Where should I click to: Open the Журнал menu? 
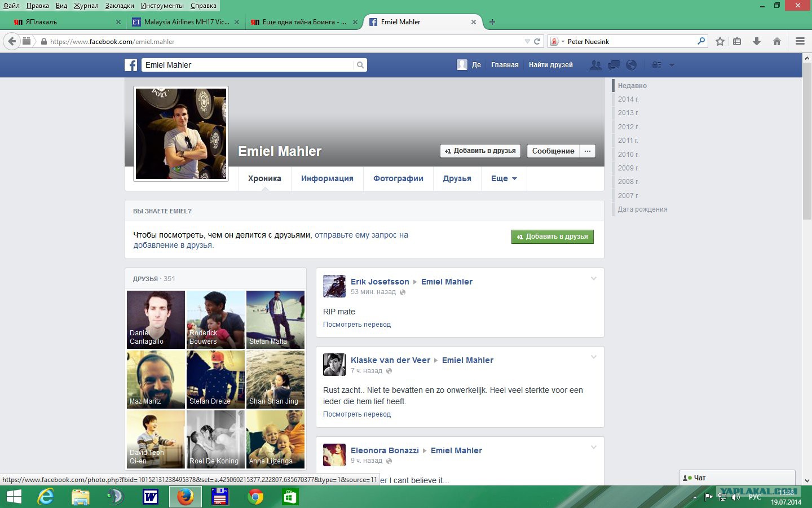pyautogui.click(x=86, y=6)
